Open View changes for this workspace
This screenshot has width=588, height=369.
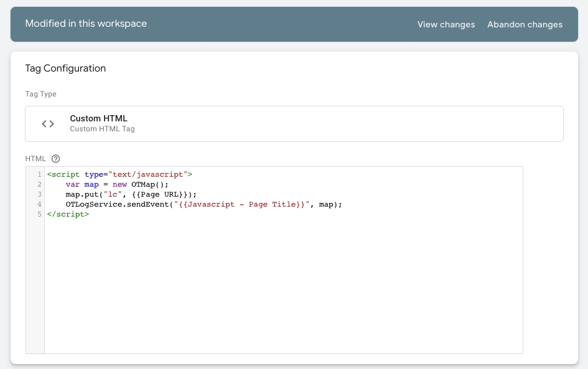coord(446,25)
